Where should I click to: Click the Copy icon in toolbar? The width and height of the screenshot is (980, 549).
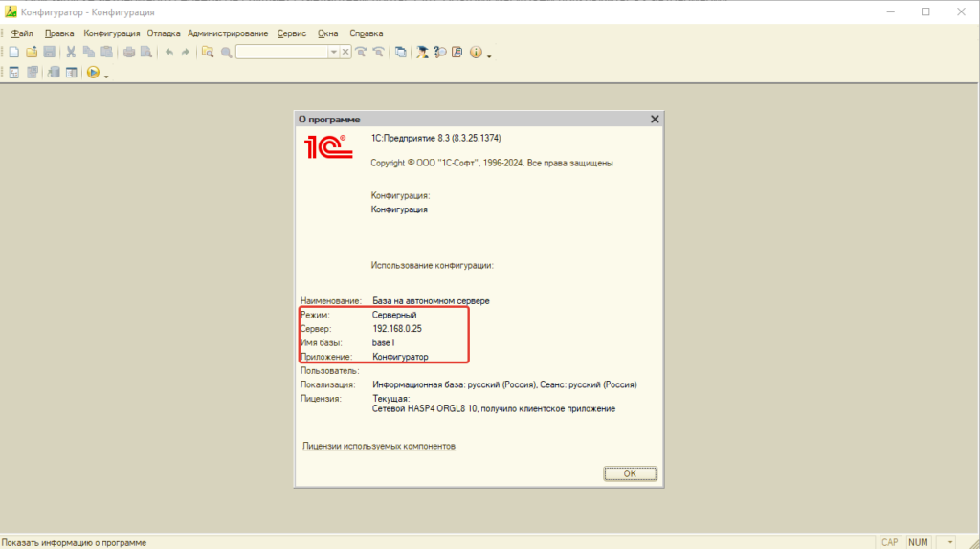coord(89,53)
